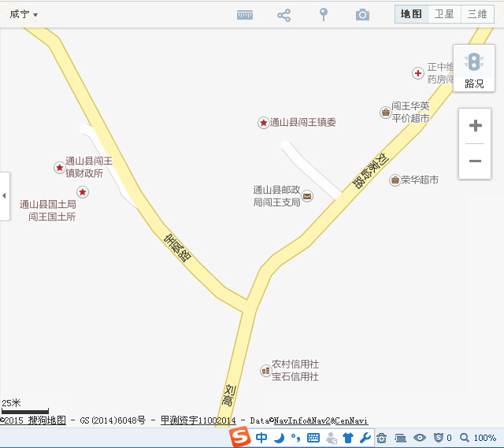Toggle the 路况 traffic layer
Viewport: 504px width, 448px height.
click(474, 68)
